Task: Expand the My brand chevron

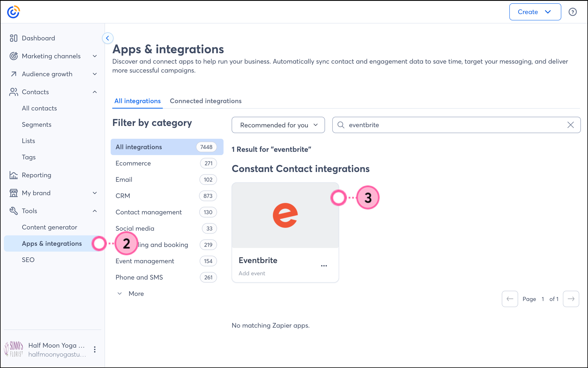Action: click(x=95, y=193)
